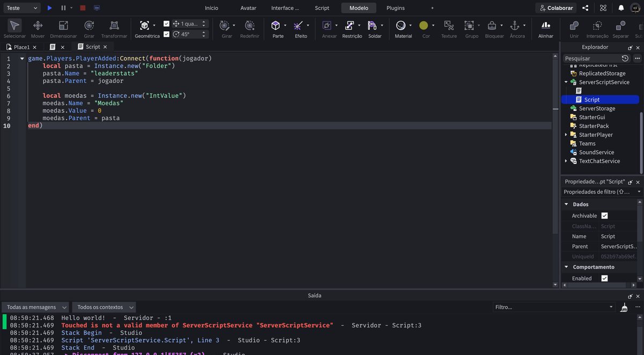This screenshot has height=355, width=644.
Task: Collapse the ServerScriptService tree node
Action: (x=566, y=82)
